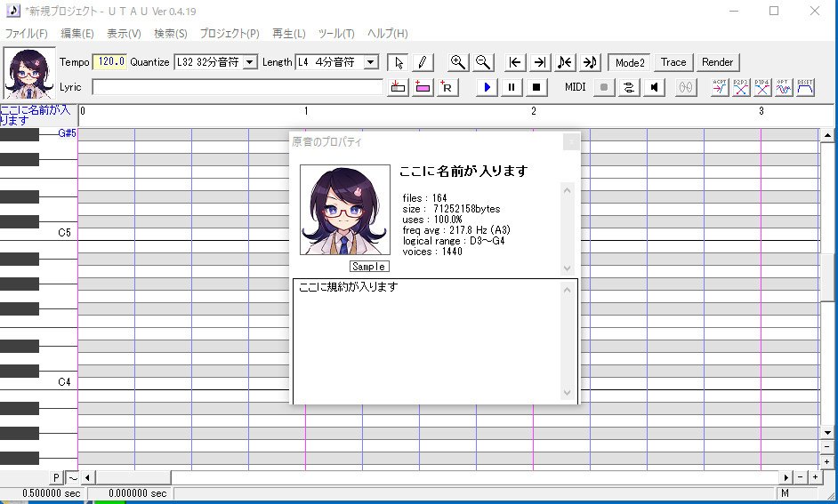Jump to start with left-bar arrow
Image resolution: width=838 pixels, height=504 pixels.
click(515, 62)
